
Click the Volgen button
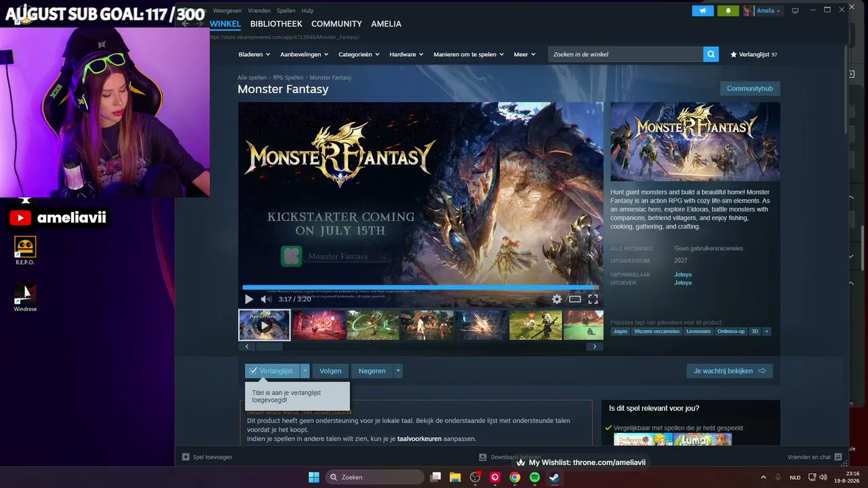point(330,371)
